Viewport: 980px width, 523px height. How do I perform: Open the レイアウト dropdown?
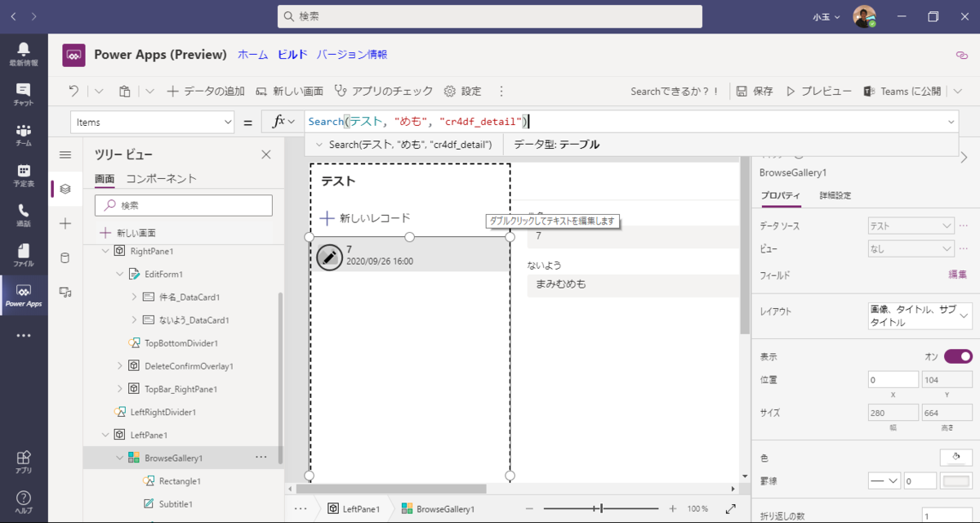point(920,315)
